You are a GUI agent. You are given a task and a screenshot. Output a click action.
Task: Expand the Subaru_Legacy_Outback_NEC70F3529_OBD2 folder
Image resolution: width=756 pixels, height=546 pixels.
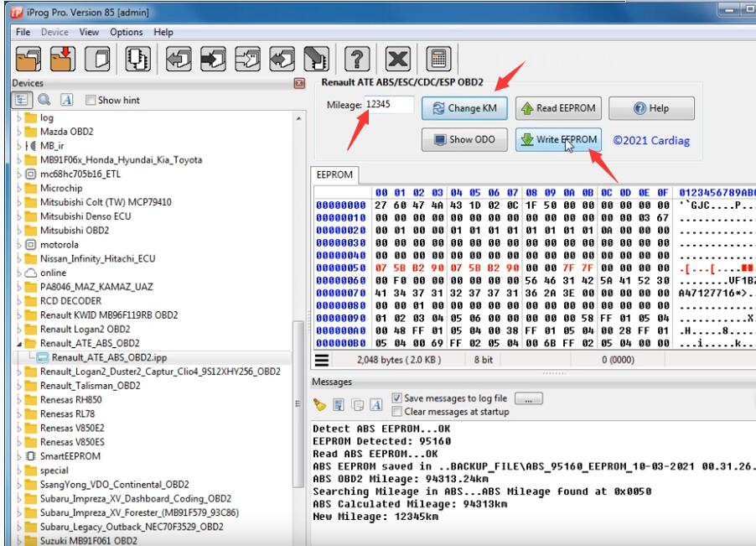(19, 527)
